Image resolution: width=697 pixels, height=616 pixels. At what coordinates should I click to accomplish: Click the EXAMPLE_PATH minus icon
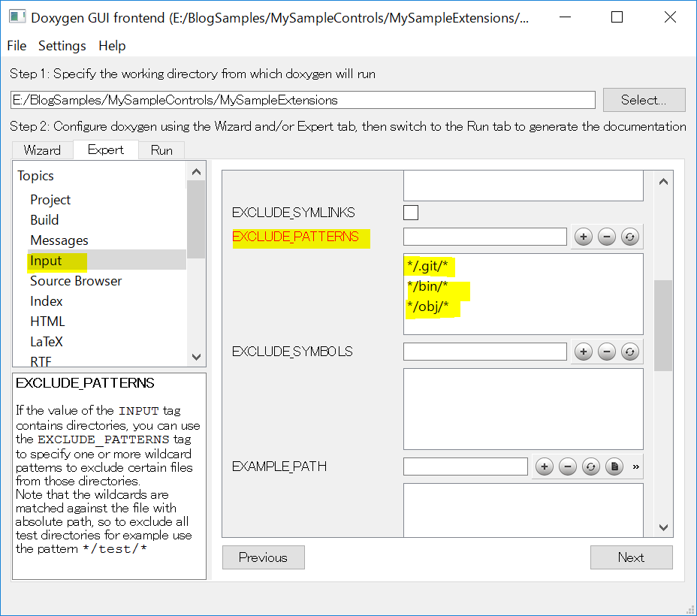(x=567, y=467)
